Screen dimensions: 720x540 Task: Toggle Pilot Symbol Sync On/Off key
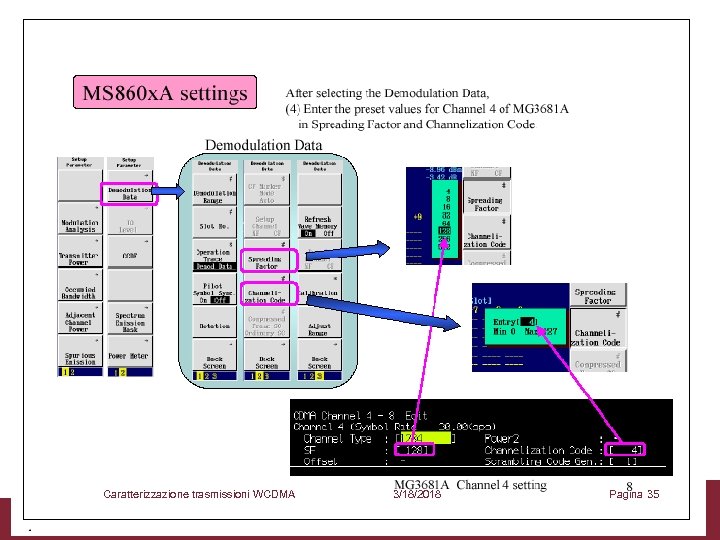pos(214,289)
